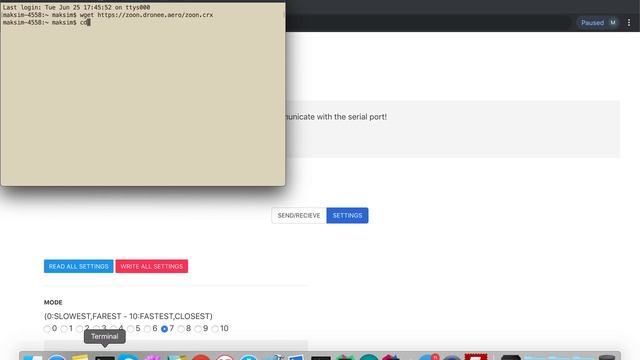The height and width of the screenshot is (360, 640).
Task: Click the wget zoon.crx command line in Terminal
Action: (x=108, y=15)
